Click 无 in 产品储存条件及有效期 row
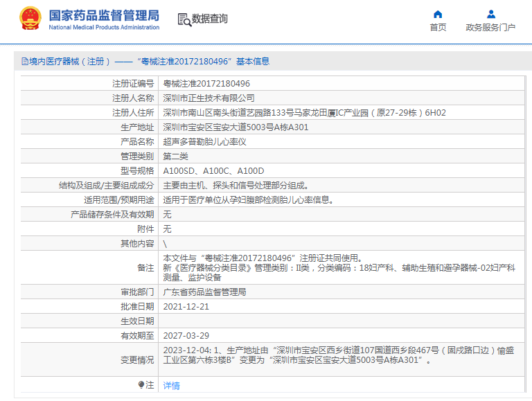The image size is (532, 401). point(167,215)
